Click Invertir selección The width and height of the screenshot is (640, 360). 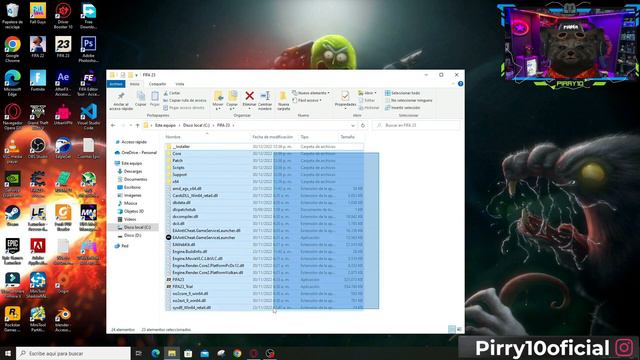(402, 108)
